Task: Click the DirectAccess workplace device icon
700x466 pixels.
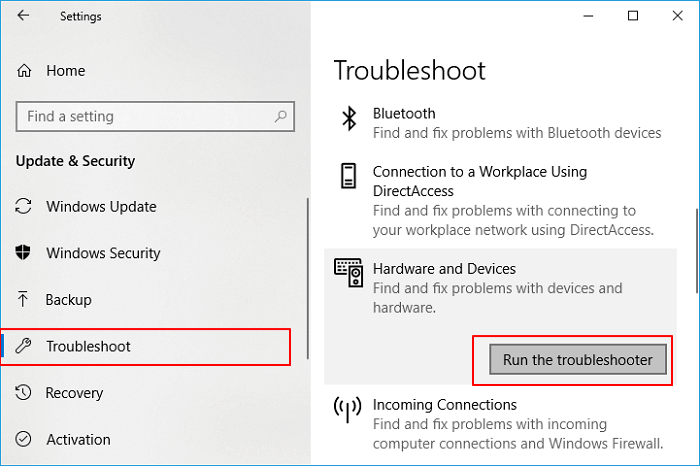Action: click(349, 177)
